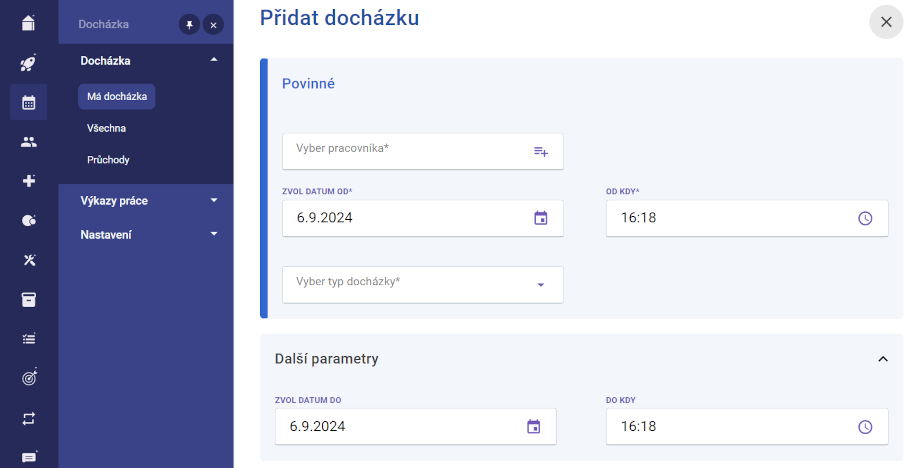Open the home icon in sidebar
Screen dimensions: 920x468
click(x=28, y=23)
